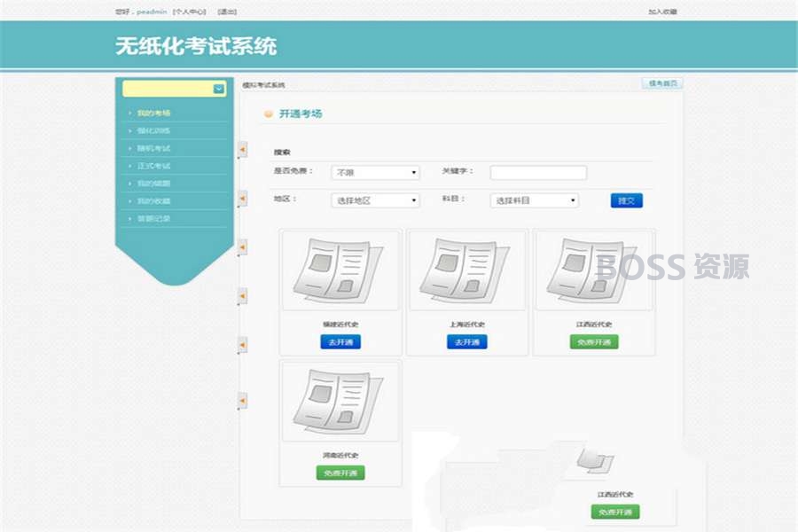Click 免费开通 under 江西近代史 beside 上海近代史

pos(594,341)
